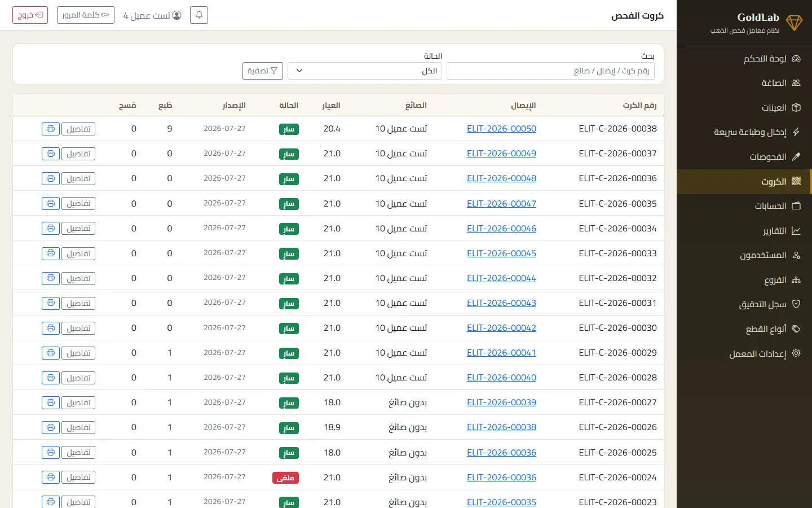The height and width of the screenshot is (508, 812).
Task: Print card ELIT-C-2026-00029 via printer icon
Action: (x=51, y=353)
